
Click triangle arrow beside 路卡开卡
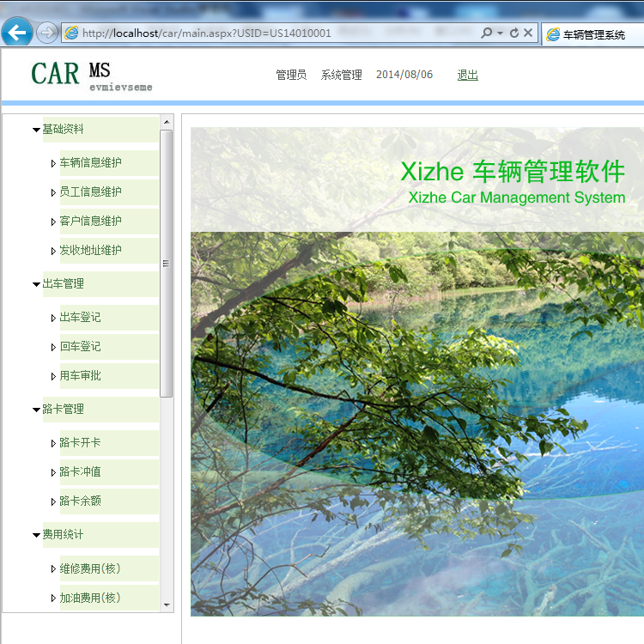[x=53, y=443]
